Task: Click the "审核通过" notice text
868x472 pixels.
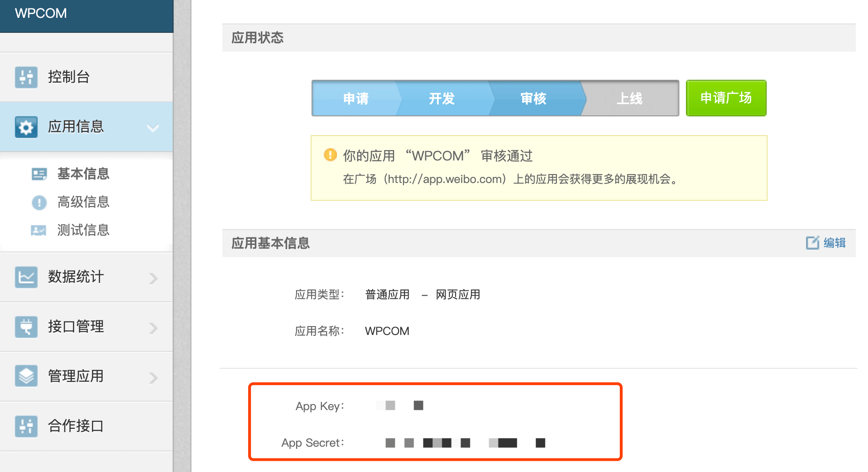Action: 507,156
